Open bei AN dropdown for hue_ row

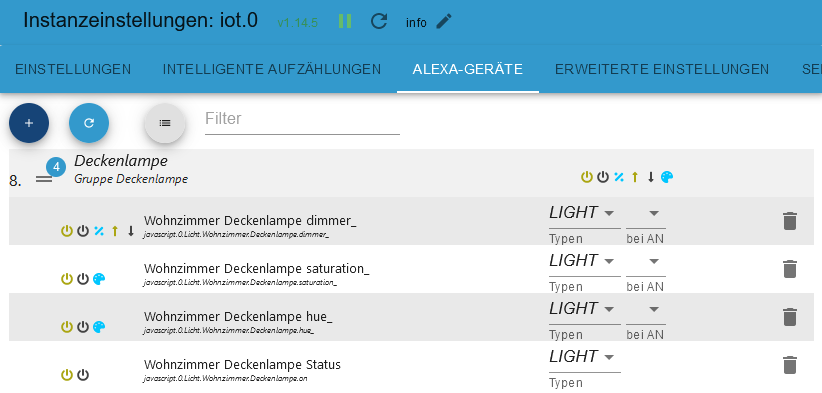click(646, 309)
